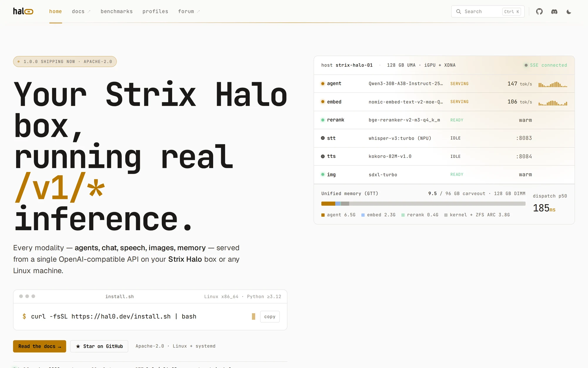Screen dimensions: 588x368
Task: Select the home nav tab
Action: [56, 11]
